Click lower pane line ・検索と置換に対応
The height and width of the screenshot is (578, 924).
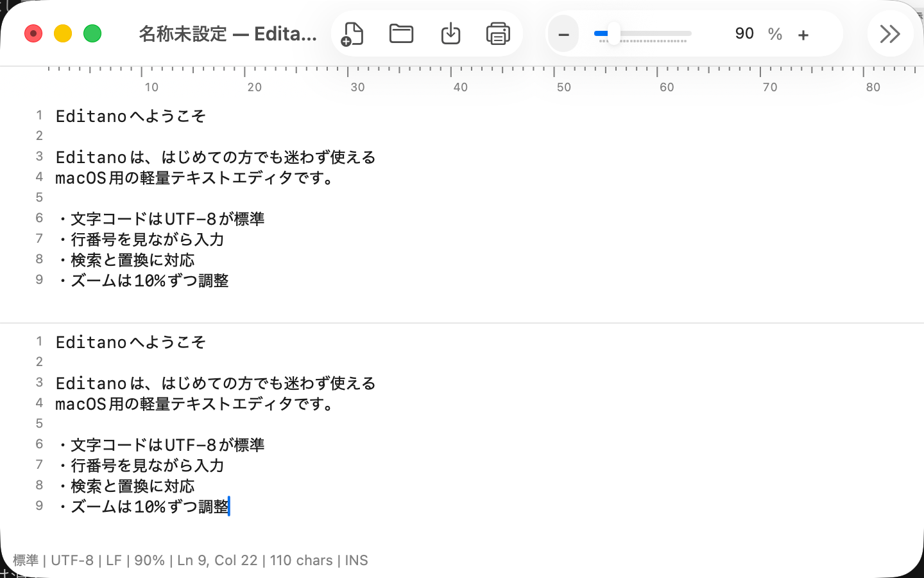click(x=125, y=486)
